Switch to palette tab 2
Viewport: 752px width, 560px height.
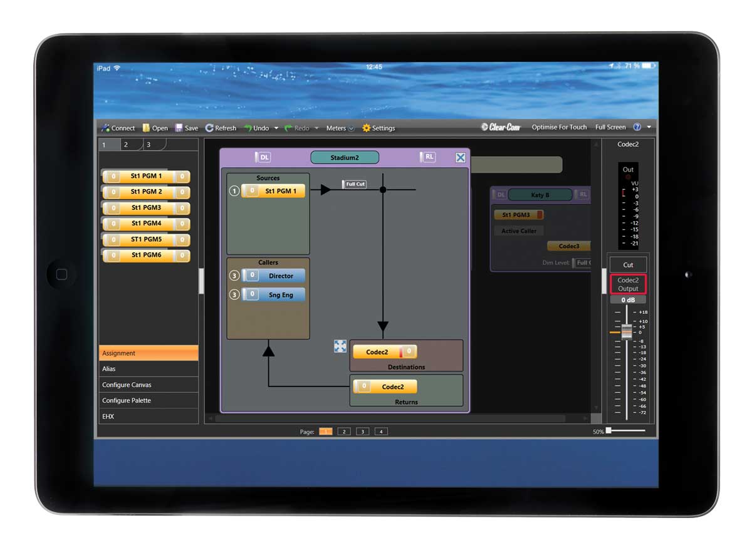click(x=126, y=145)
